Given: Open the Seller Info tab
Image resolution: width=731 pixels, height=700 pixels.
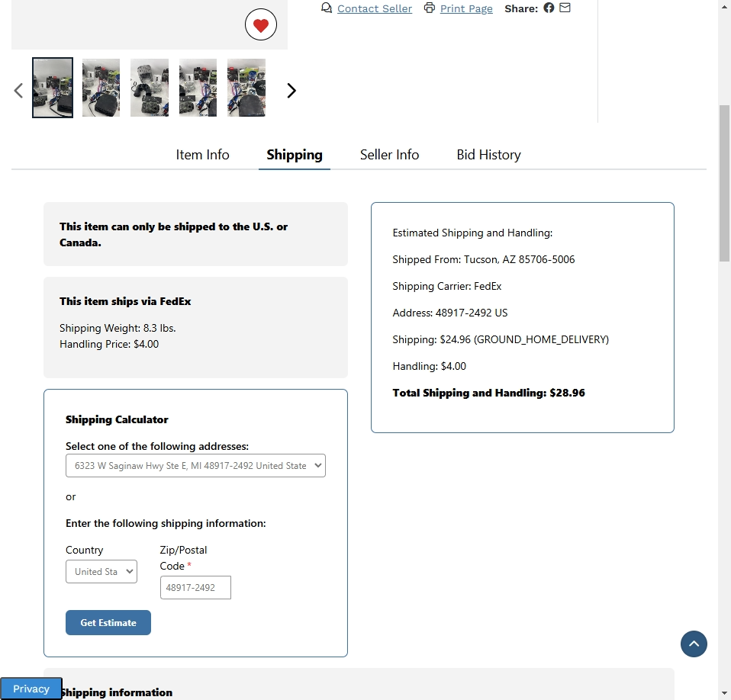Looking at the screenshot, I should click(389, 155).
